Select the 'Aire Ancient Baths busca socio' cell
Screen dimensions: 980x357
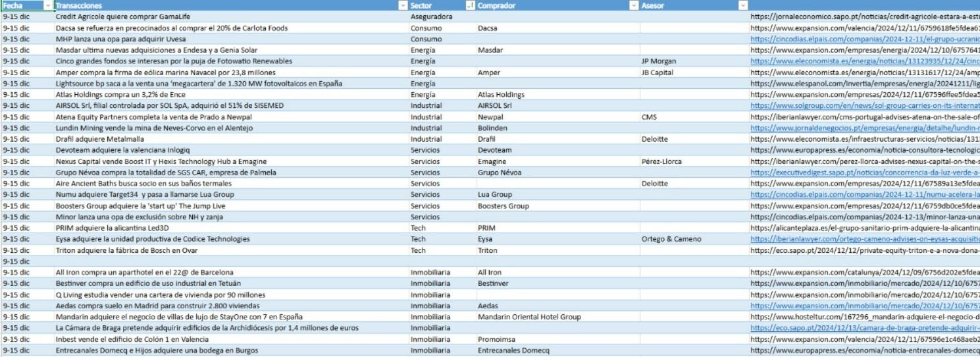click(231, 183)
